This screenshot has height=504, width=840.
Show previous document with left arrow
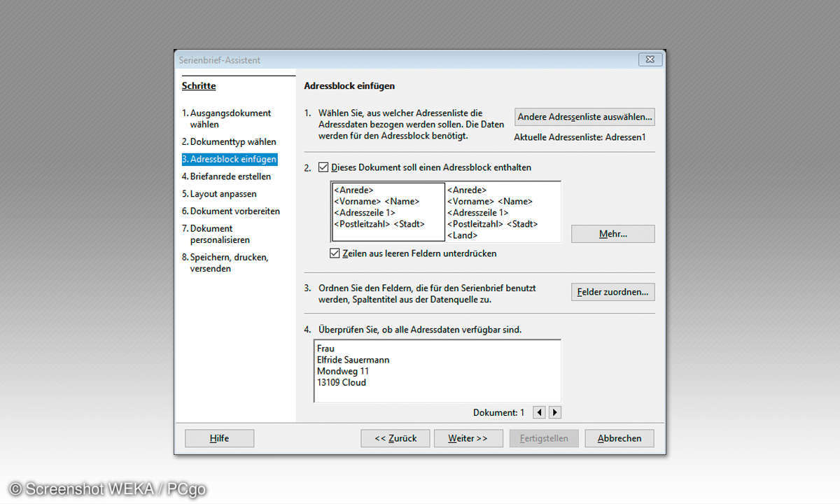coord(539,413)
